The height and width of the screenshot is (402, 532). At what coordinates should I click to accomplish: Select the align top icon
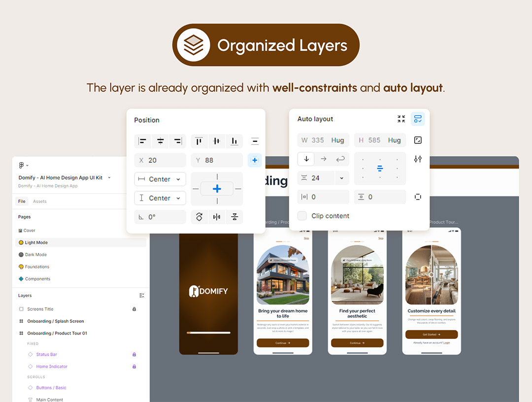pos(199,141)
